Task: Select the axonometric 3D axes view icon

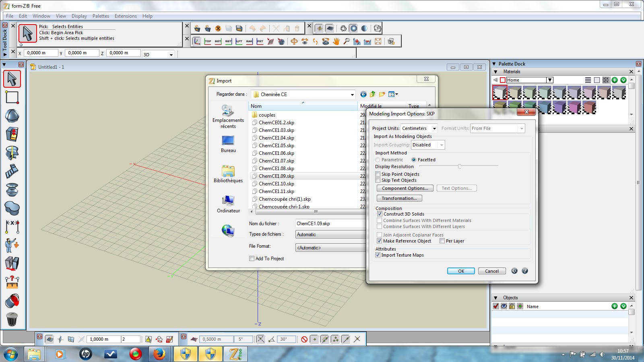Action: (197, 41)
